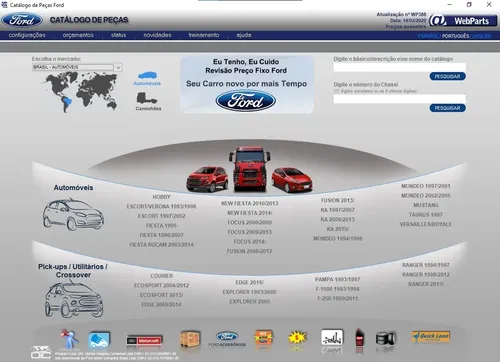The height and width of the screenshot is (362, 500).
Task: Open the status menu
Action: pos(119,35)
